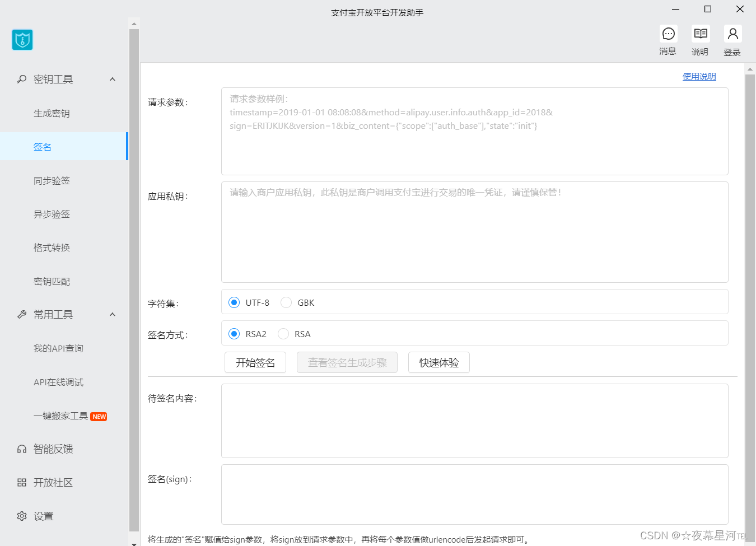Select GBK charset radio button
The height and width of the screenshot is (546, 756).
[286, 302]
